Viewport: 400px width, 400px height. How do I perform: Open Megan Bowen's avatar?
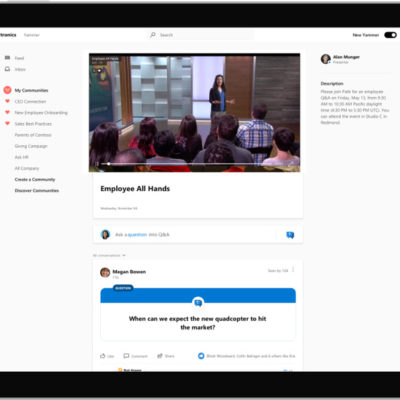click(x=105, y=272)
